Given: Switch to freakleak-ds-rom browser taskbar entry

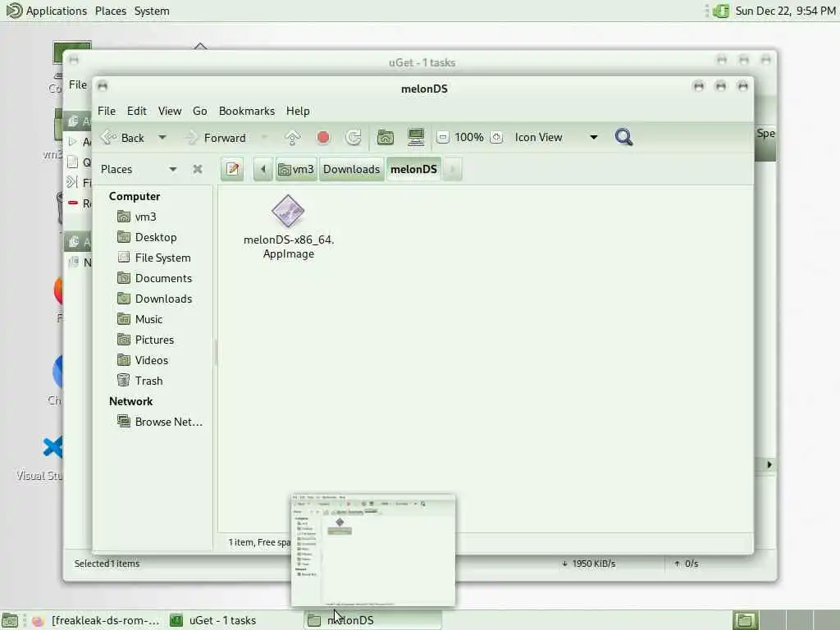Looking at the screenshot, I should click(x=97, y=620).
